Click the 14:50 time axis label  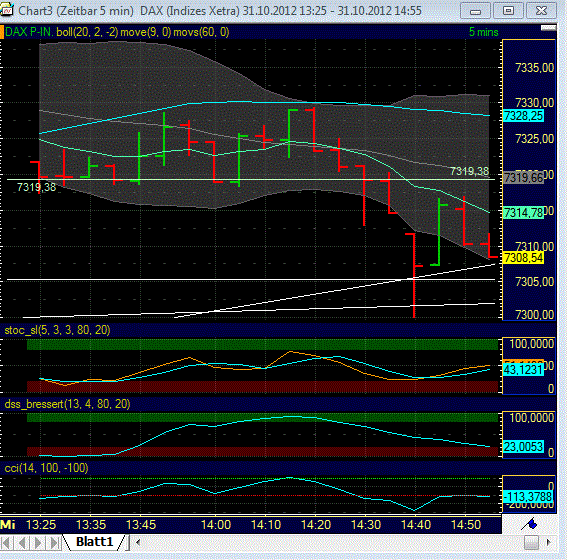466,525
